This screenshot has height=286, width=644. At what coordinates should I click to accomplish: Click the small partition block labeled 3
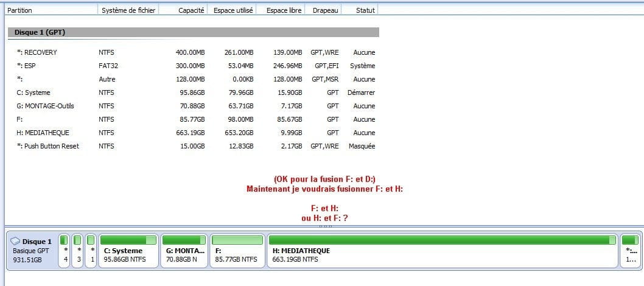point(78,251)
